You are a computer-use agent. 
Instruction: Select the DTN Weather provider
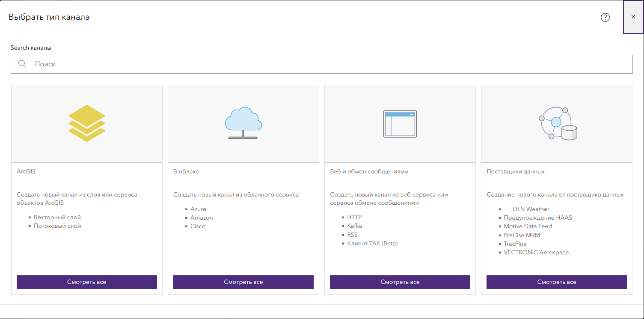(531, 209)
